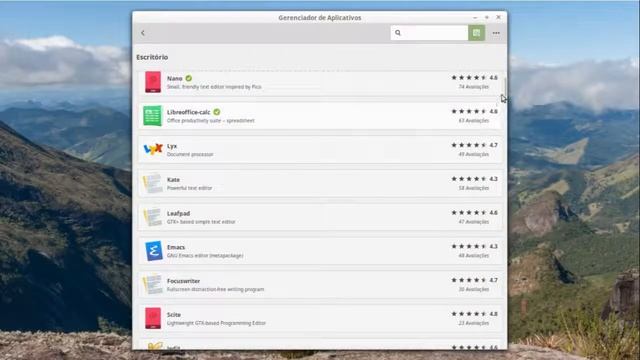Click Emacs's star rating
This screenshot has height=360, width=640.
pos(469,247)
